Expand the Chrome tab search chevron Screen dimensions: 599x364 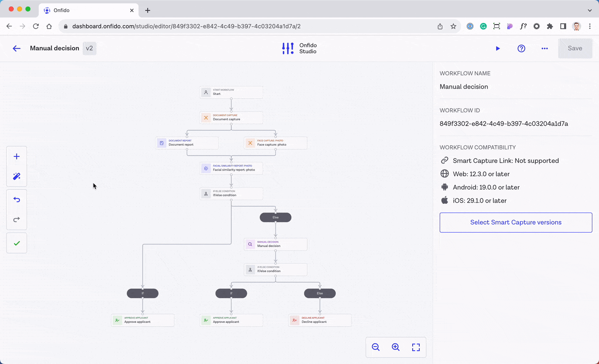589,10
